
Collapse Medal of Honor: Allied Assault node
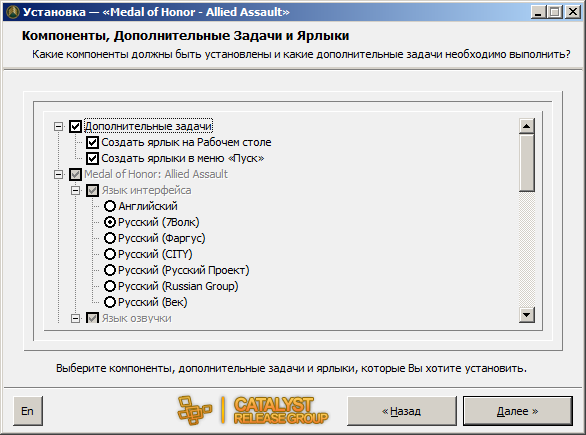pyautogui.click(x=58, y=174)
